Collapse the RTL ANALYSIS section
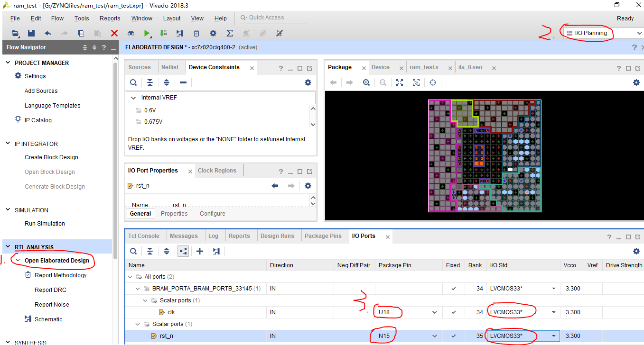The width and height of the screenshot is (644, 345). pyautogui.click(x=8, y=247)
